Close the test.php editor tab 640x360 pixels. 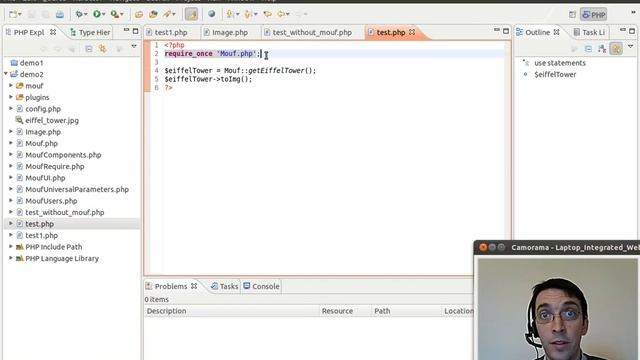pyautogui.click(x=412, y=32)
